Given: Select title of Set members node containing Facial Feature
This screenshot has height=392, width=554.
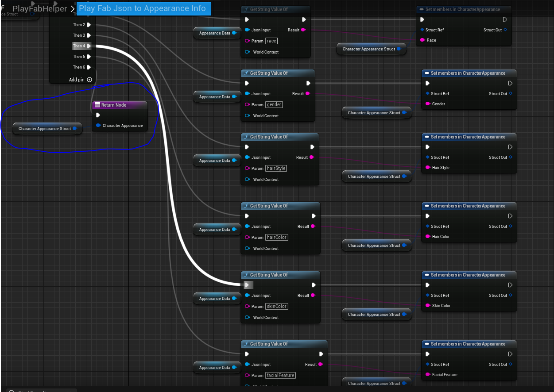Looking at the screenshot, I should (x=469, y=344).
